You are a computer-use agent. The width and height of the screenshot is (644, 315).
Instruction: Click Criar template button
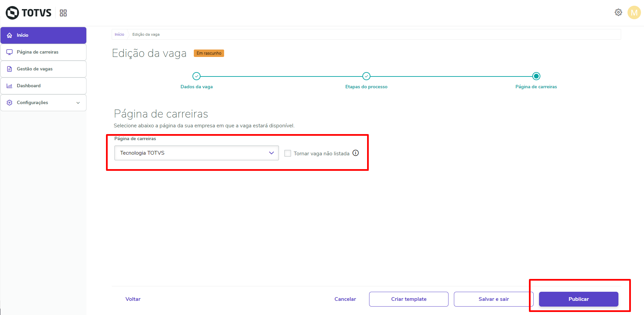click(x=409, y=299)
